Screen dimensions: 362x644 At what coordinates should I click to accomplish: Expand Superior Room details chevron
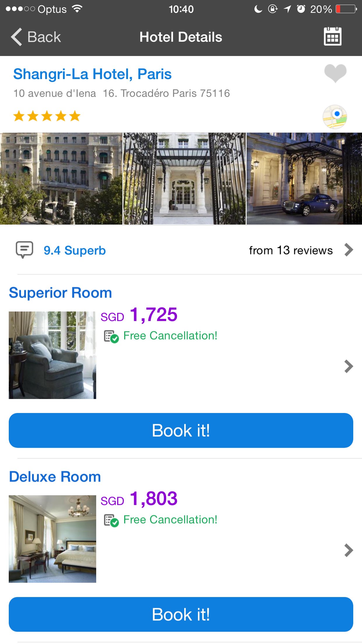(x=349, y=366)
